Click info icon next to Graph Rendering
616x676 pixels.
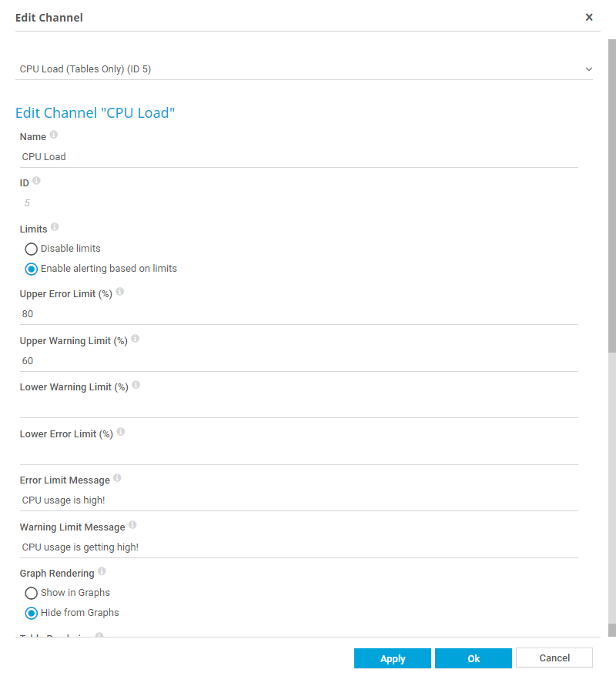click(x=102, y=571)
